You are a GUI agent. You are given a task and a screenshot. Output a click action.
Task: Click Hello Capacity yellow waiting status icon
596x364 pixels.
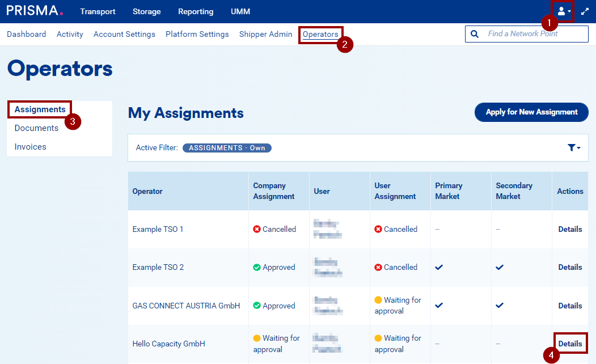tap(257, 338)
